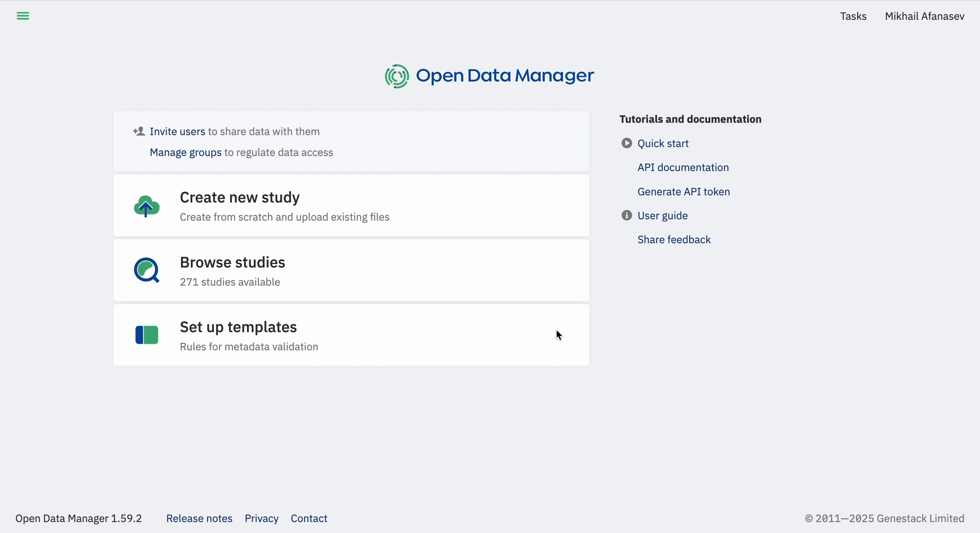
Task: Open the Mikhail Afanasev user menu
Action: click(x=925, y=16)
